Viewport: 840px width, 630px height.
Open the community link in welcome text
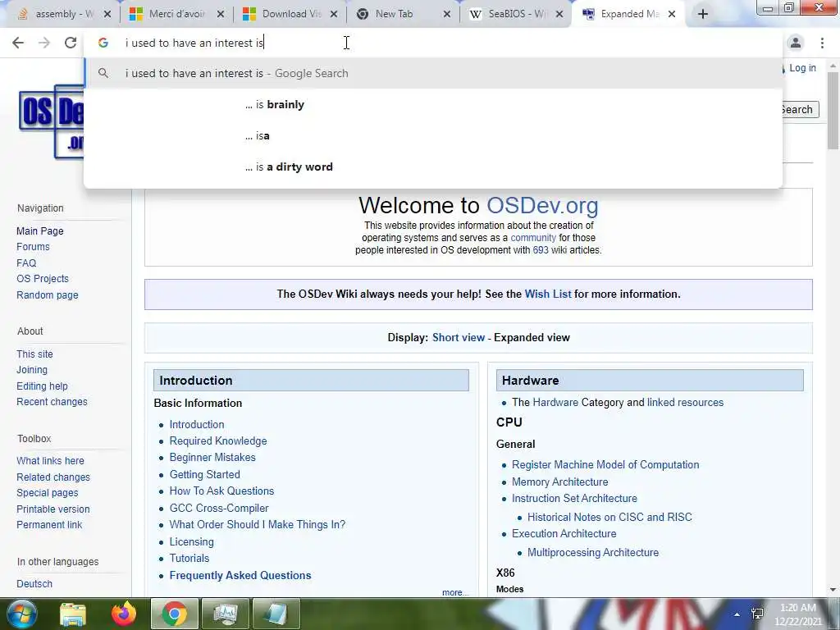tap(533, 238)
